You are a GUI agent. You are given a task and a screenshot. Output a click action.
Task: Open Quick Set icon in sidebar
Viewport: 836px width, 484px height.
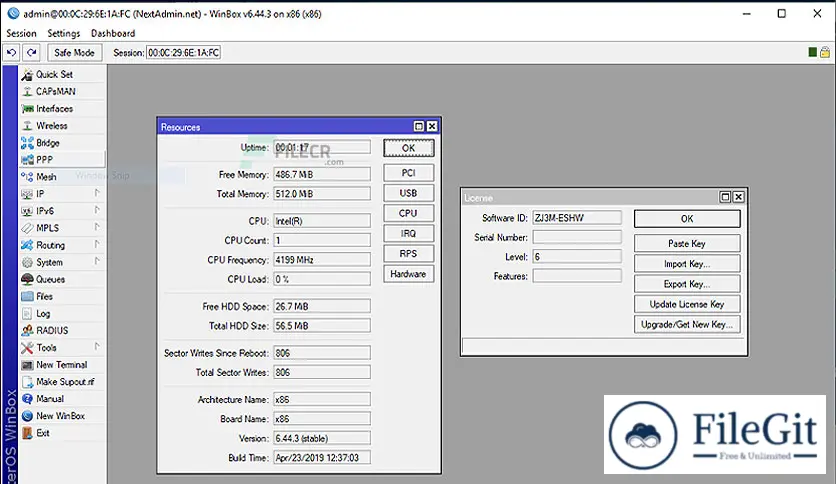27,75
